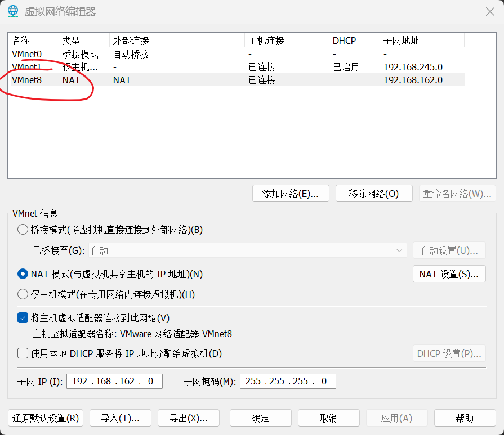Screen dimensions: 504x435
Task: Open DHCP 设置(P)... button
Action: [449, 353]
